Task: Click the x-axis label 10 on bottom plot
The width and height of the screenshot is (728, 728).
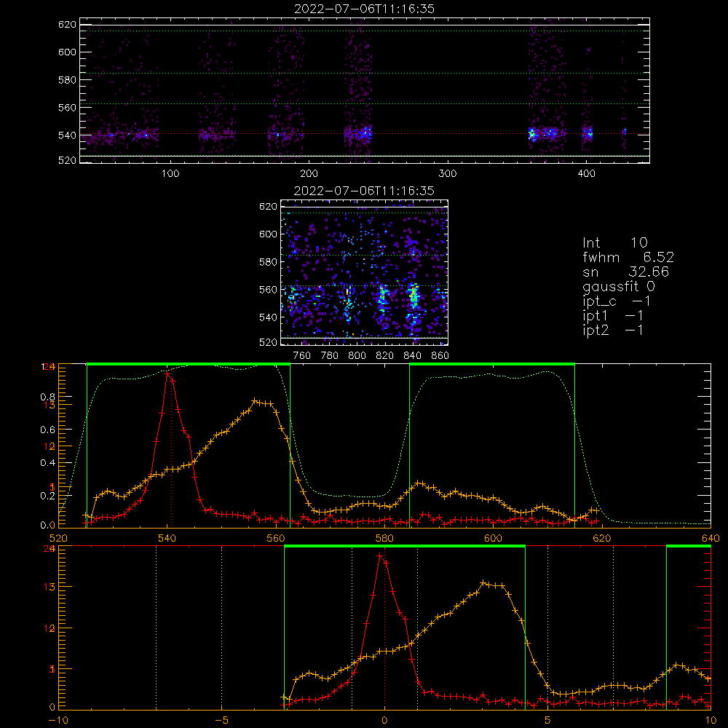Action: click(x=711, y=721)
